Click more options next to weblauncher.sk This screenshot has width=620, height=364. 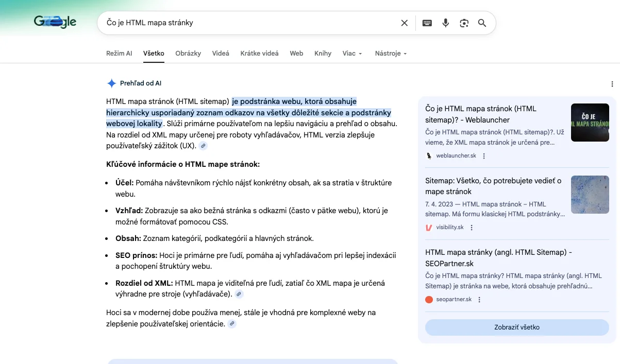(x=484, y=156)
